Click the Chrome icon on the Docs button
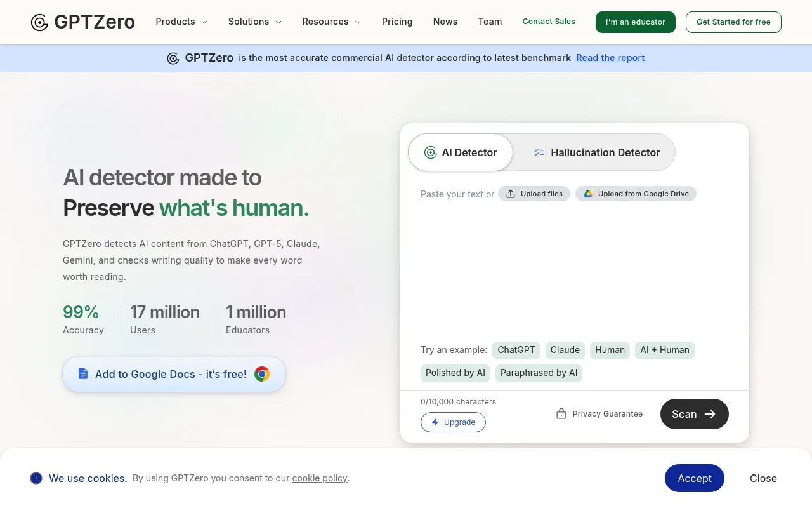812x508 pixels. 262,374
